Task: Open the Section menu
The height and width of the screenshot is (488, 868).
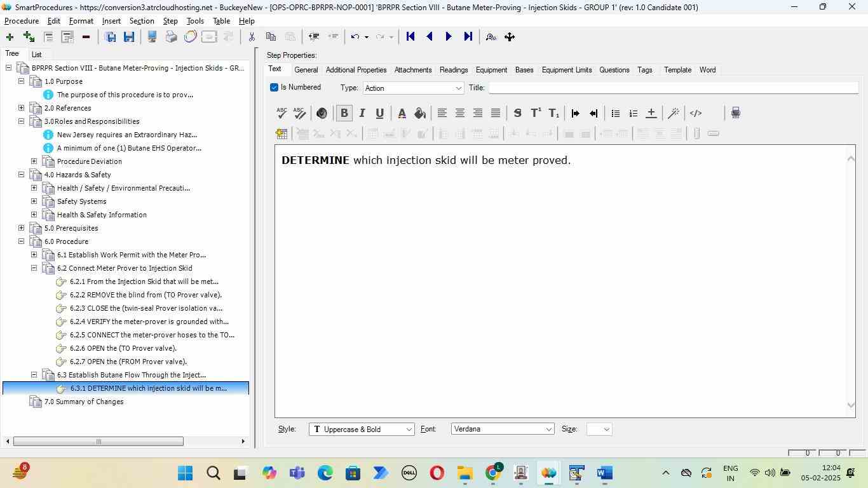Action: click(x=141, y=21)
